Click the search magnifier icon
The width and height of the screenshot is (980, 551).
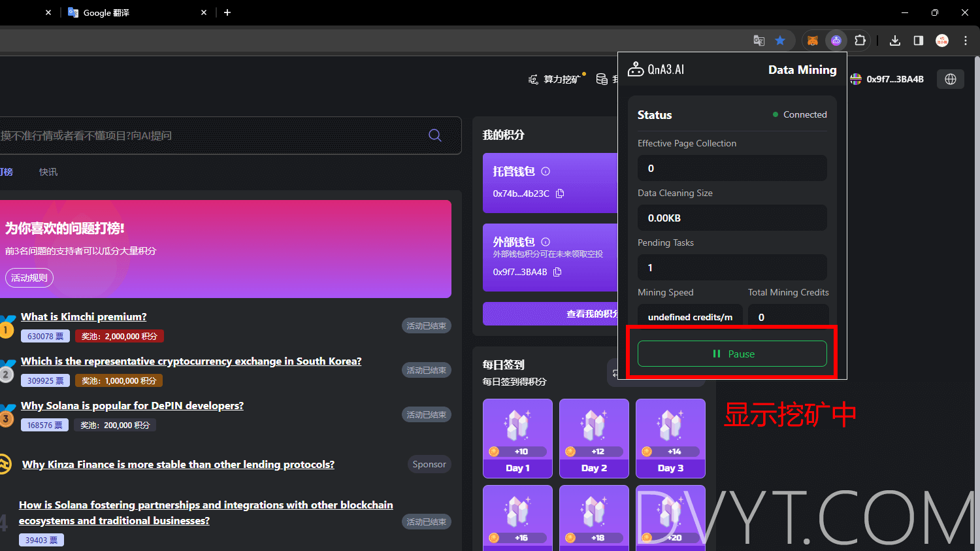click(x=435, y=135)
